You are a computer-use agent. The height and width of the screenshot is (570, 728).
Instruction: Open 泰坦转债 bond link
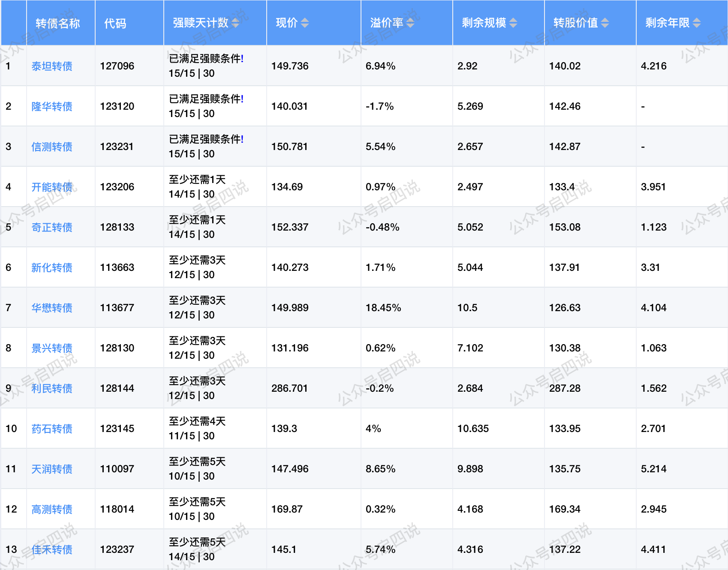[52, 66]
